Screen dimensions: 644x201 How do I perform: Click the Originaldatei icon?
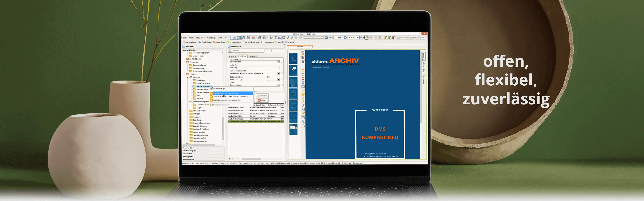coord(200,42)
